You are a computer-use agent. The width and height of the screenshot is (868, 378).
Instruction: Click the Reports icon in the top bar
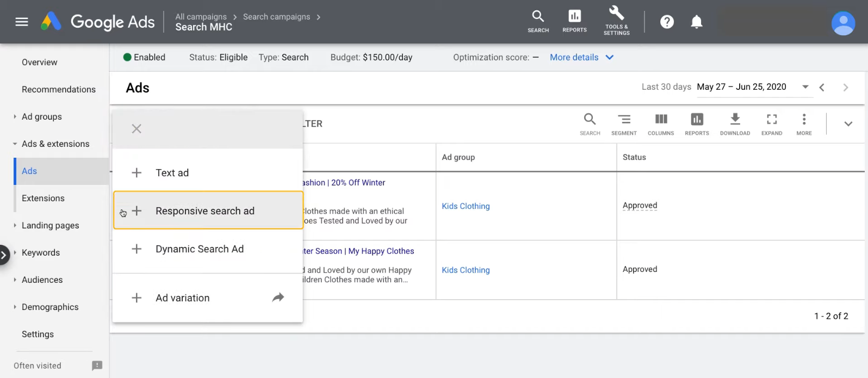[574, 21]
